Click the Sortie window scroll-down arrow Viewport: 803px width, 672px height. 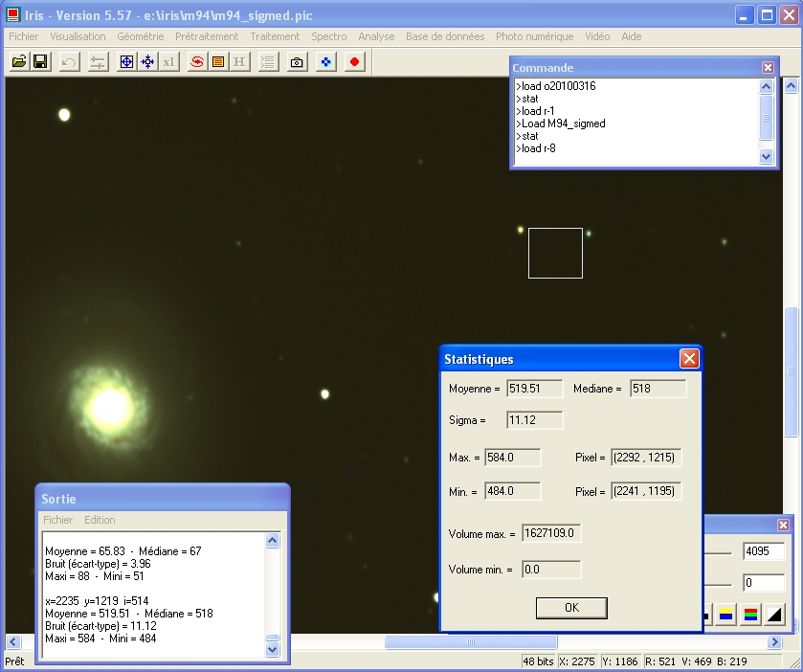coord(273,649)
